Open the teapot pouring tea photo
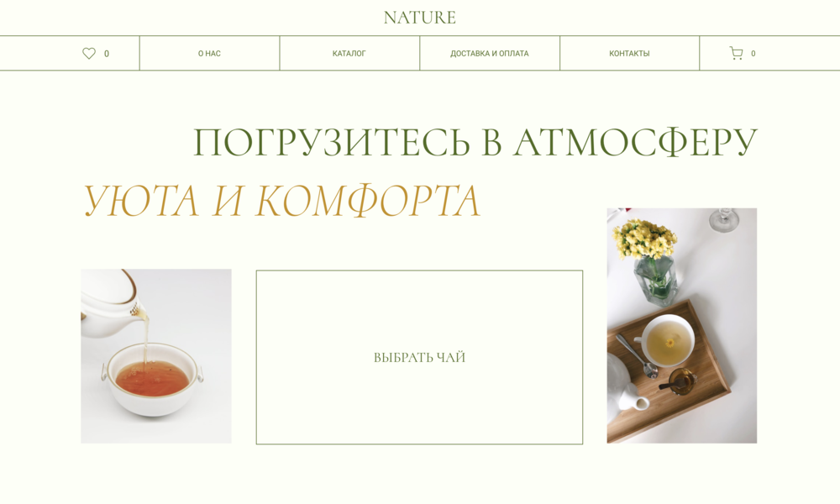Viewport: 840px width, 504px height. 156,356
